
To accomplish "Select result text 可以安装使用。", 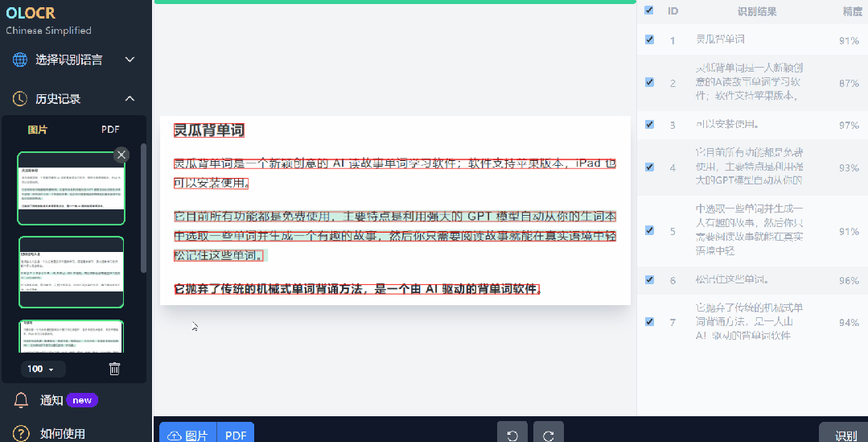I will pyautogui.click(x=727, y=124).
